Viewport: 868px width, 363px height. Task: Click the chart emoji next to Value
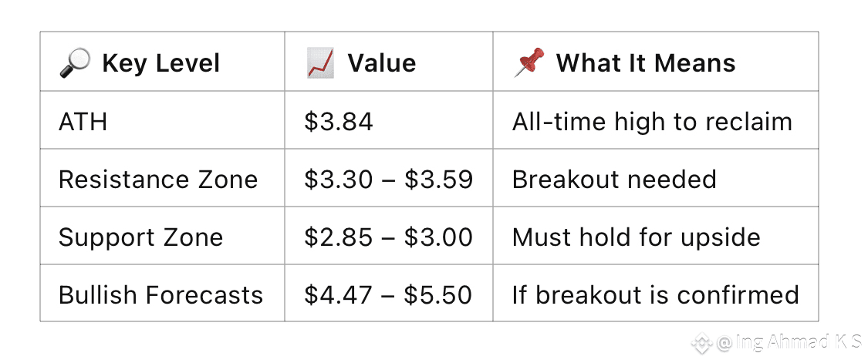point(320,62)
